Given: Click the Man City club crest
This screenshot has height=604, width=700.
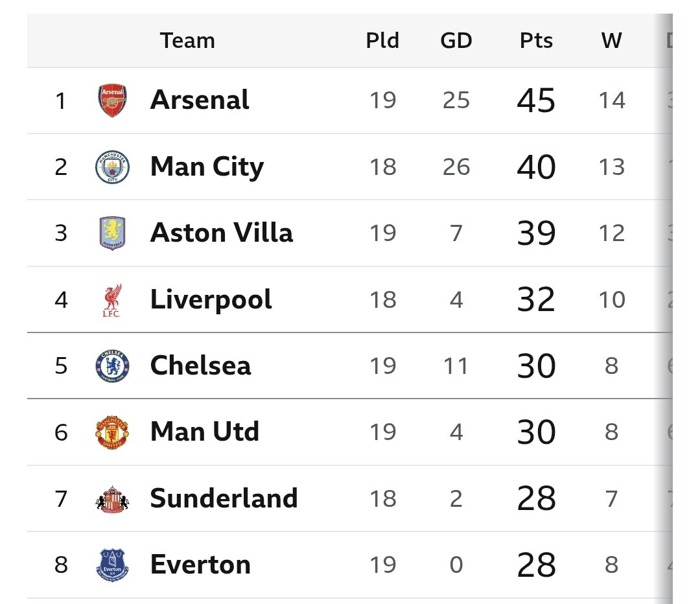Looking at the screenshot, I should (112, 167).
